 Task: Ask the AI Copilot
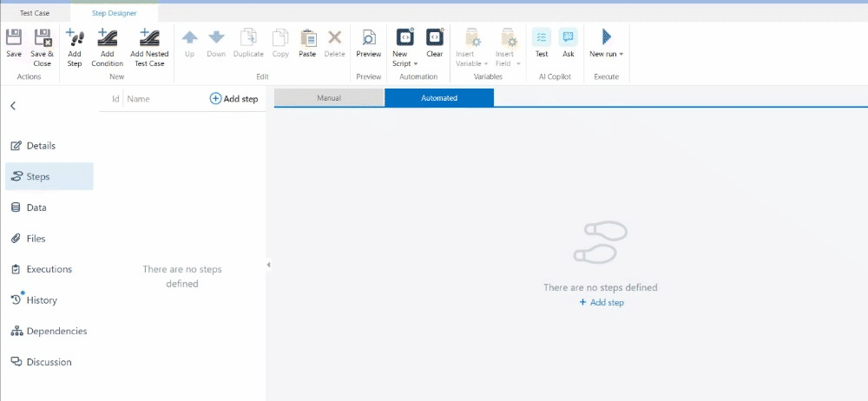(569, 38)
